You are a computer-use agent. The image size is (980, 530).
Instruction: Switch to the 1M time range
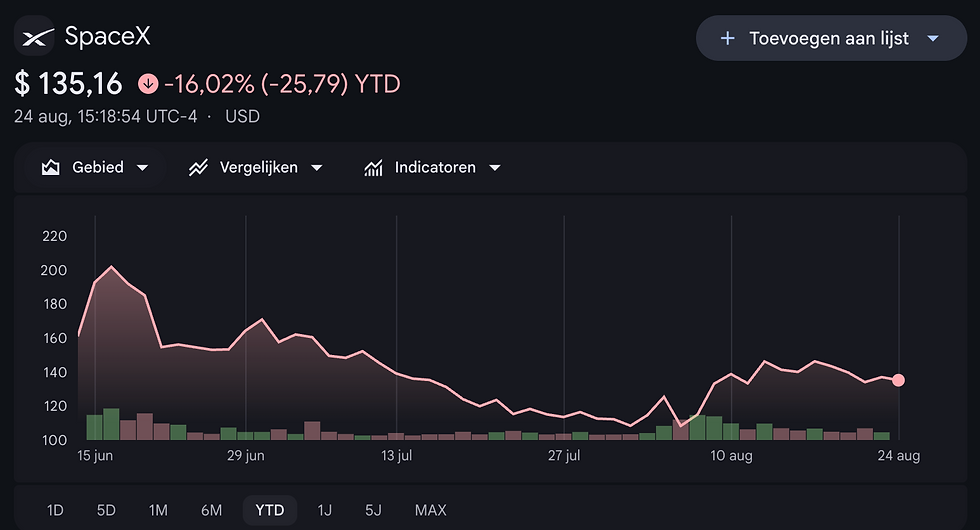(x=158, y=511)
